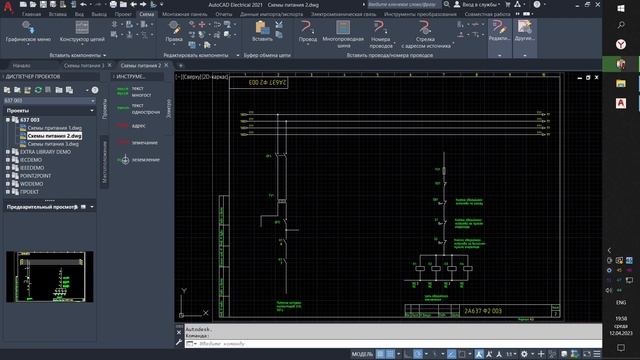Expand the EXTRA LIBRARY DEMO project node

(x=8, y=152)
